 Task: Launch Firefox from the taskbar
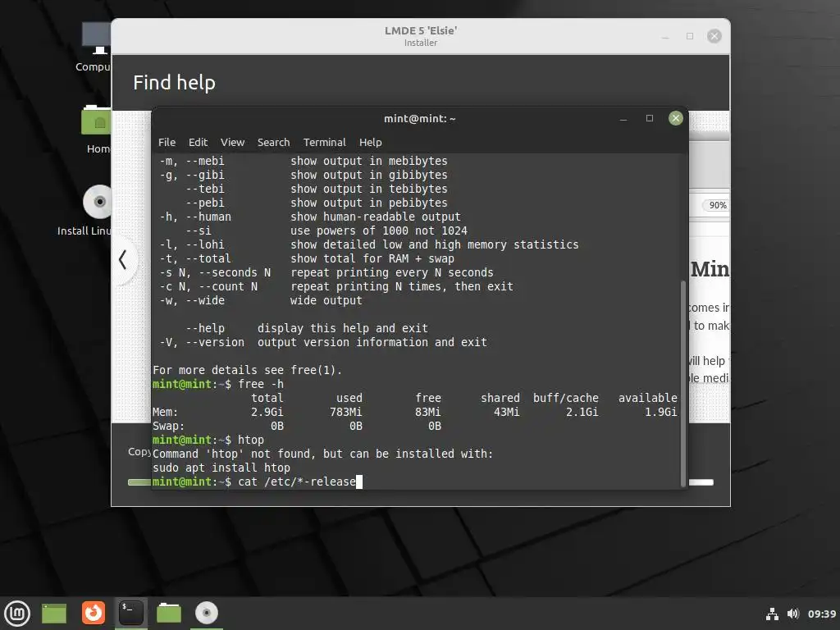coord(94,613)
